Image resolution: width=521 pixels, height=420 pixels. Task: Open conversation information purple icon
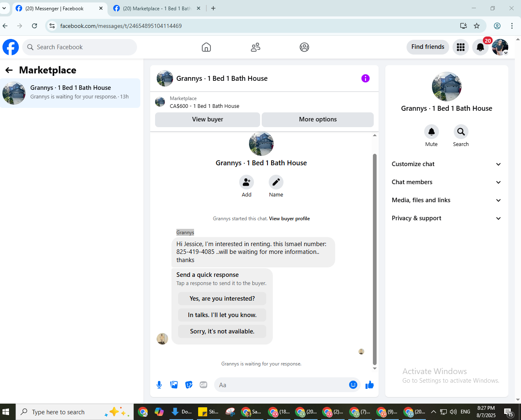(366, 78)
